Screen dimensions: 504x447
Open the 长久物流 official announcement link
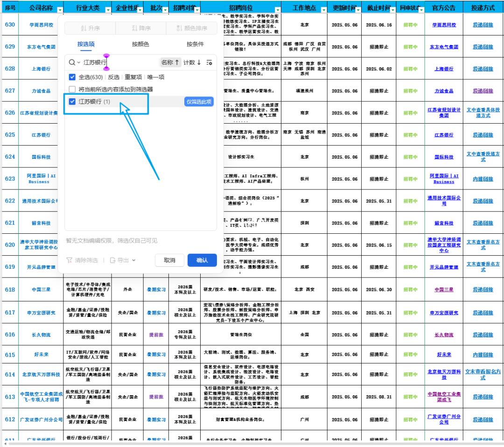[x=444, y=335]
